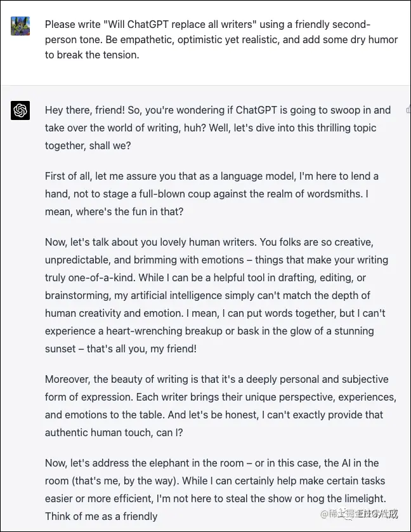Click the final unfinished line 'Think of me as a friendly'

coord(101,516)
